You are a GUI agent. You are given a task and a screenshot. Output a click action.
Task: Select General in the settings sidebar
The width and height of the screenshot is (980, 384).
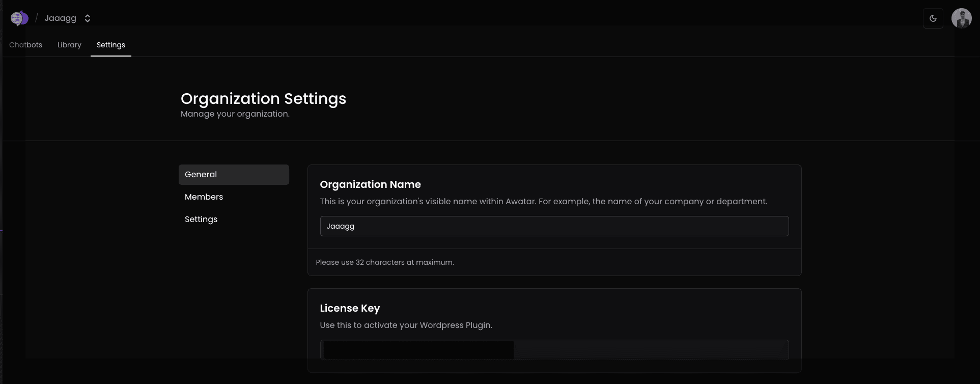[x=234, y=174]
